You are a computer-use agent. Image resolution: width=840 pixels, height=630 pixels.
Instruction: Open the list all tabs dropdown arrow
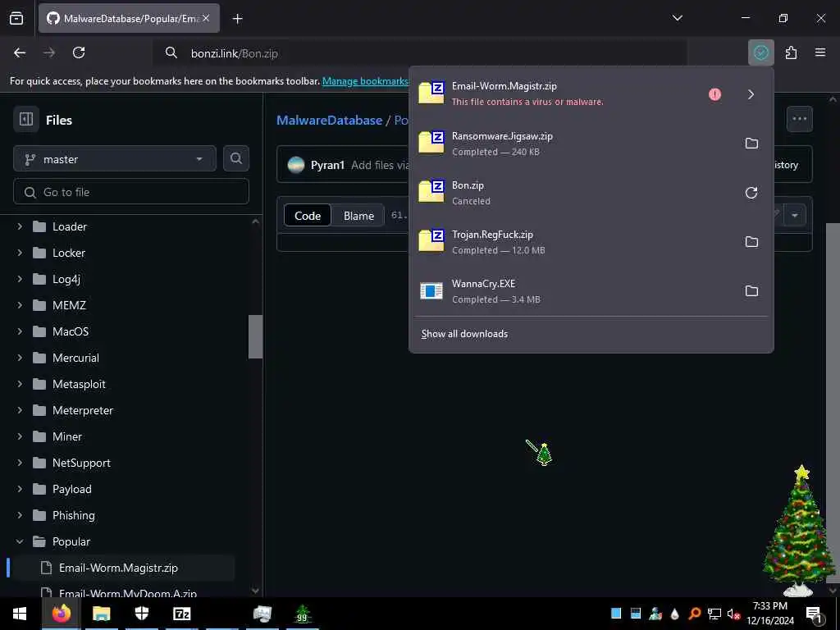(677, 18)
